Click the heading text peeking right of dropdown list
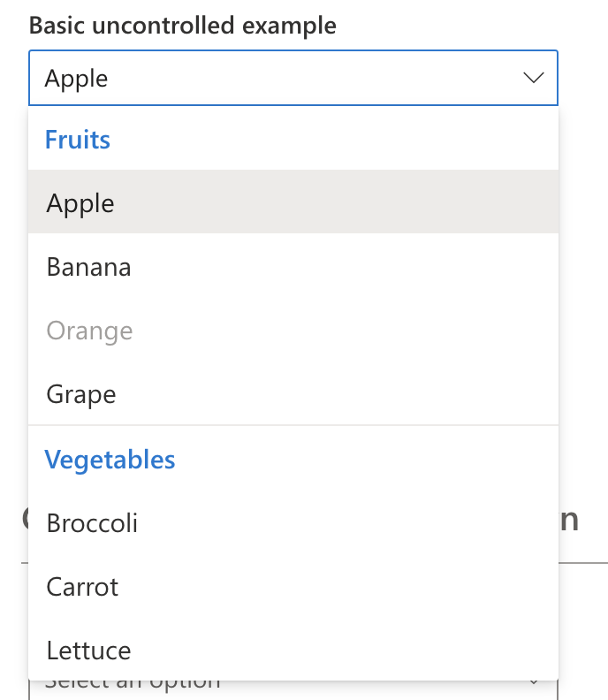Image resolution: width=608 pixels, height=700 pixels. click(569, 521)
